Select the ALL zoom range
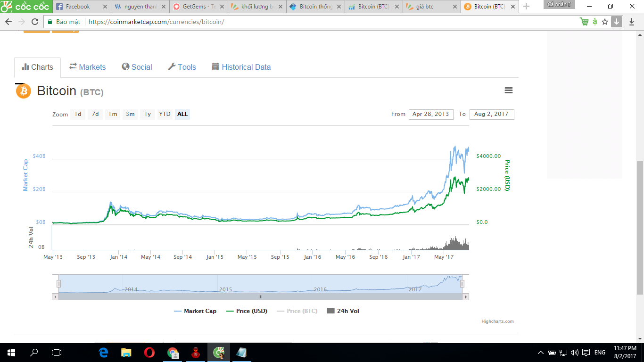The width and height of the screenshot is (644, 362). (182, 114)
